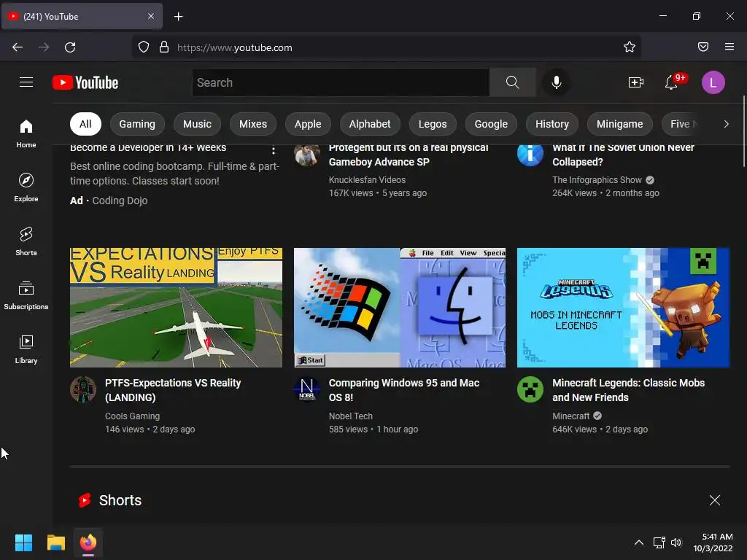Click the search magnifier button

[x=512, y=82]
